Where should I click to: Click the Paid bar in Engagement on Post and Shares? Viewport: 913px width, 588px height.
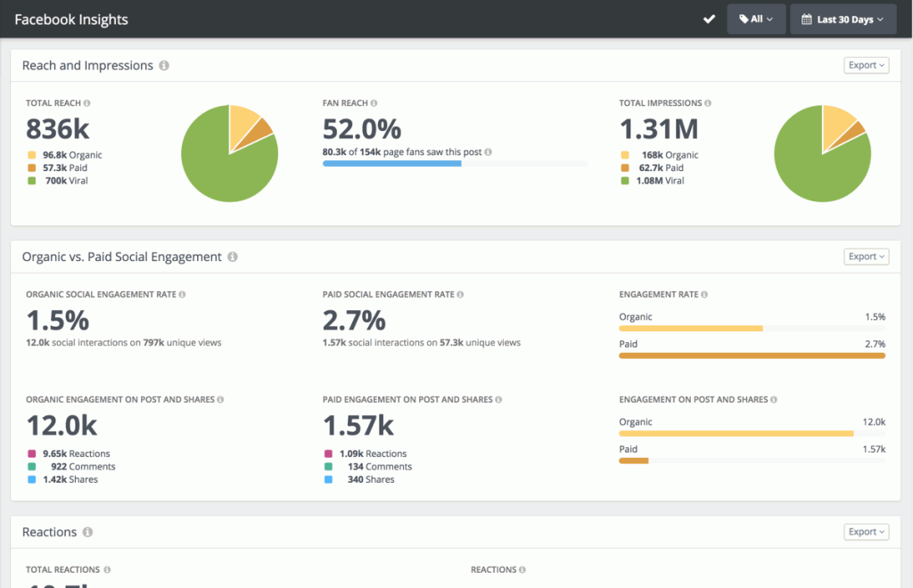[634, 461]
